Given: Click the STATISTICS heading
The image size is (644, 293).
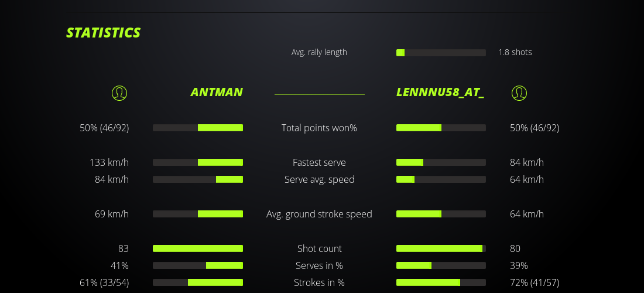Looking at the screenshot, I should pyautogui.click(x=104, y=33).
